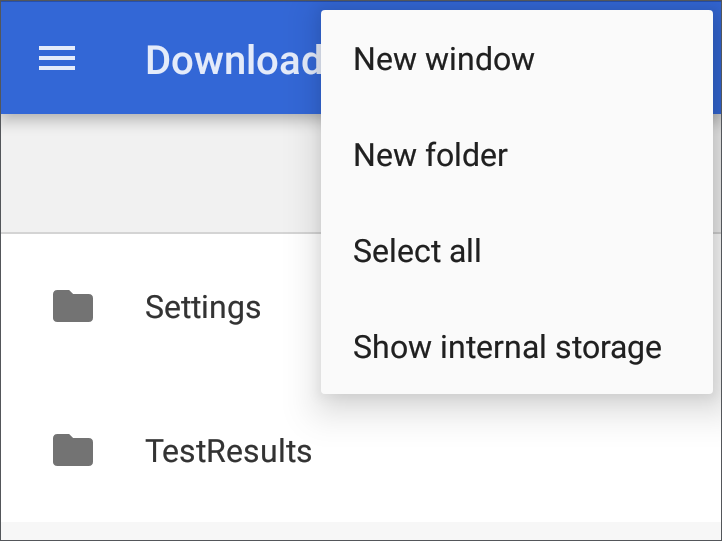Open the Settings folder by its name
Screen dimensions: 722x541
203,308
